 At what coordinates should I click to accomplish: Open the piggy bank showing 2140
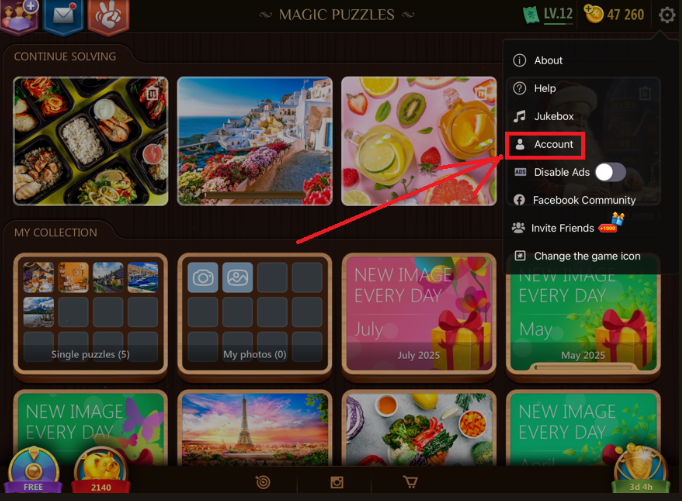point(100,471)
